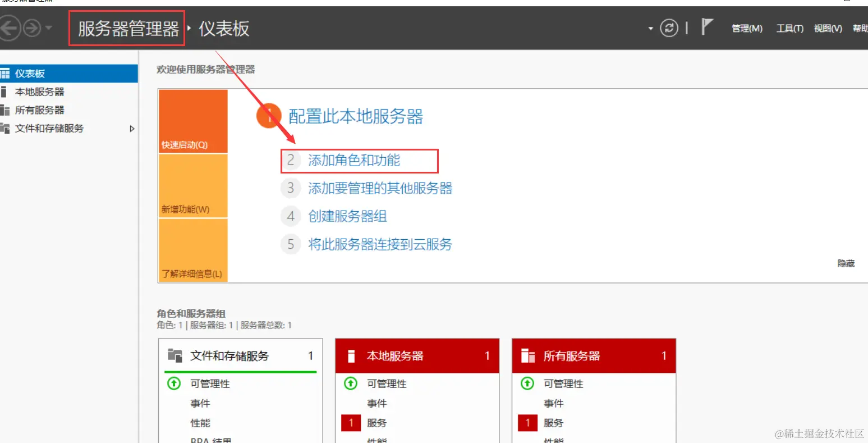Open the 工具(T) menu
The height and width of the screenshot is (443, 868).
coord(789,29)
